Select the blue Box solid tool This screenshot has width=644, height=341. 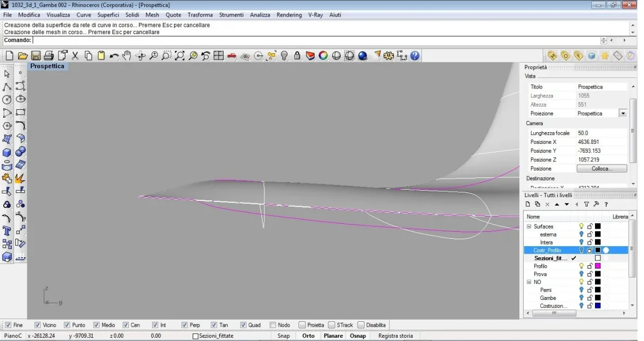tap(7, 152)
